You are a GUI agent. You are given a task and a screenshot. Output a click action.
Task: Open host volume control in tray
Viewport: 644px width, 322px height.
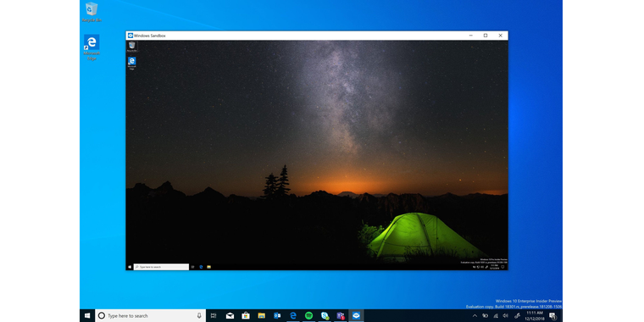(506, 315)
